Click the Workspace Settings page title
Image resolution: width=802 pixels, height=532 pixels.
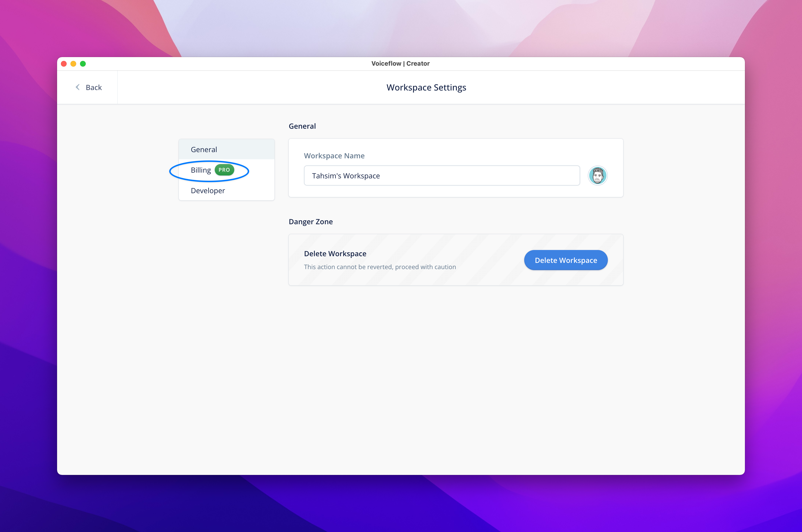coord(426,88)
